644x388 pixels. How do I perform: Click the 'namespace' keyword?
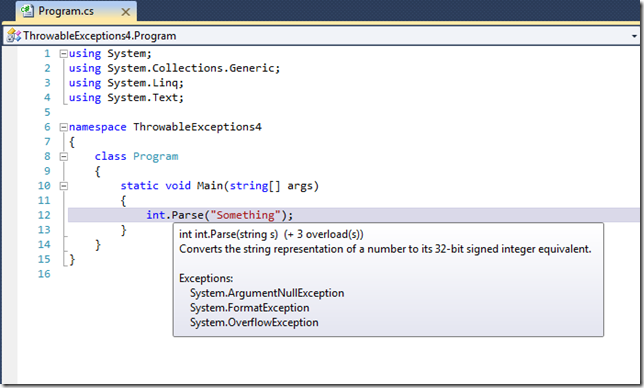97,127
